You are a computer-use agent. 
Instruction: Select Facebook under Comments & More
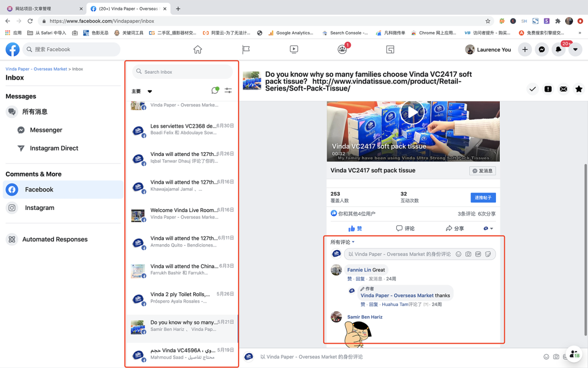coord(63,190)
